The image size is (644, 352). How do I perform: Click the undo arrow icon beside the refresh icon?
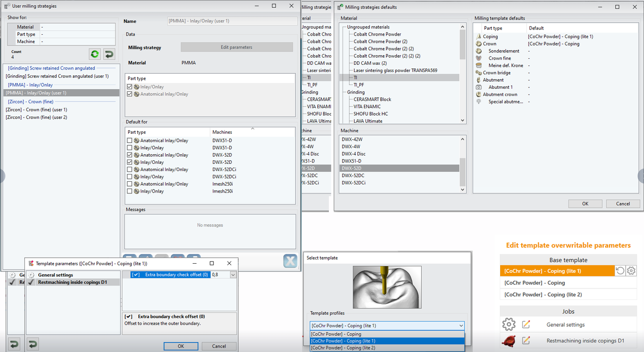point(109,54)
